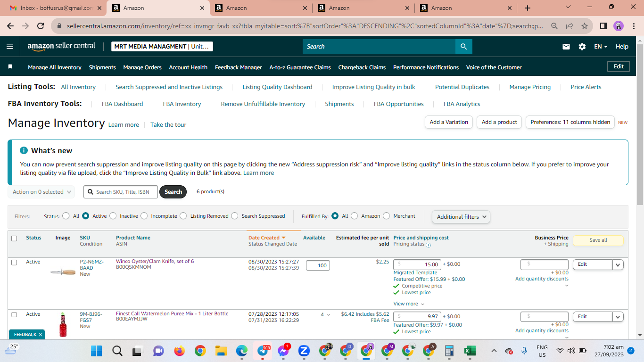The image size is (644, 362).
Task: Click the share page icon in the address bar
Action: (x=570, y=26)
